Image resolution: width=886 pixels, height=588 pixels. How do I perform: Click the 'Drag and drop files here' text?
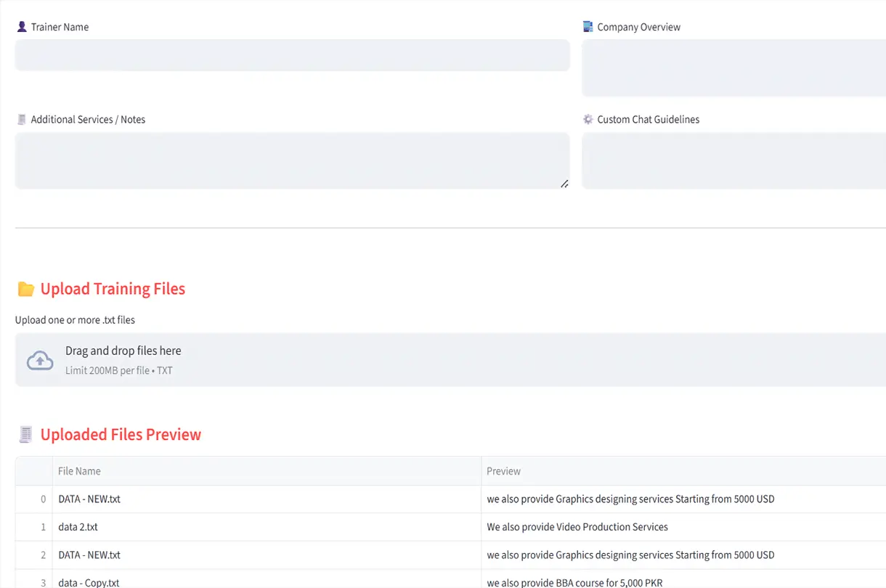click(123, 351)
